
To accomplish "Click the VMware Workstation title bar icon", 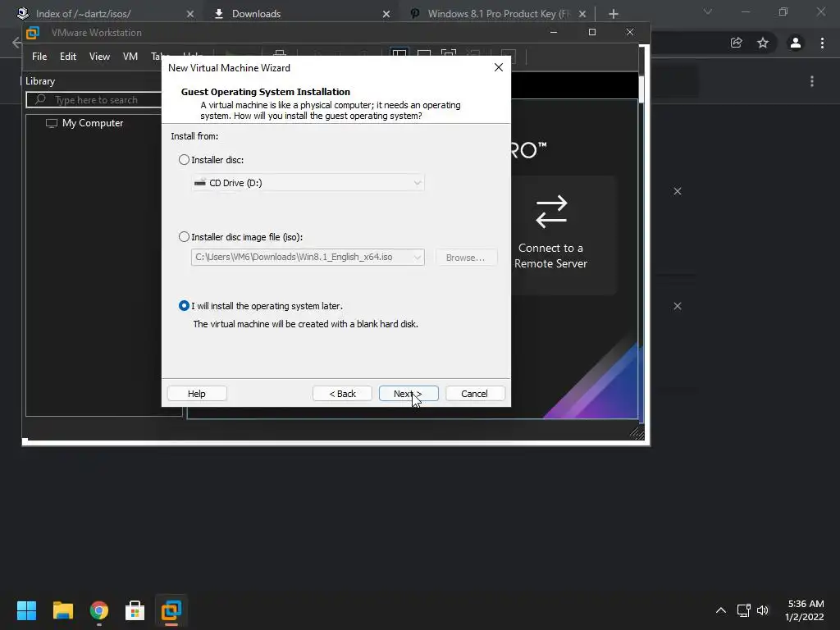I will [33, 33].
